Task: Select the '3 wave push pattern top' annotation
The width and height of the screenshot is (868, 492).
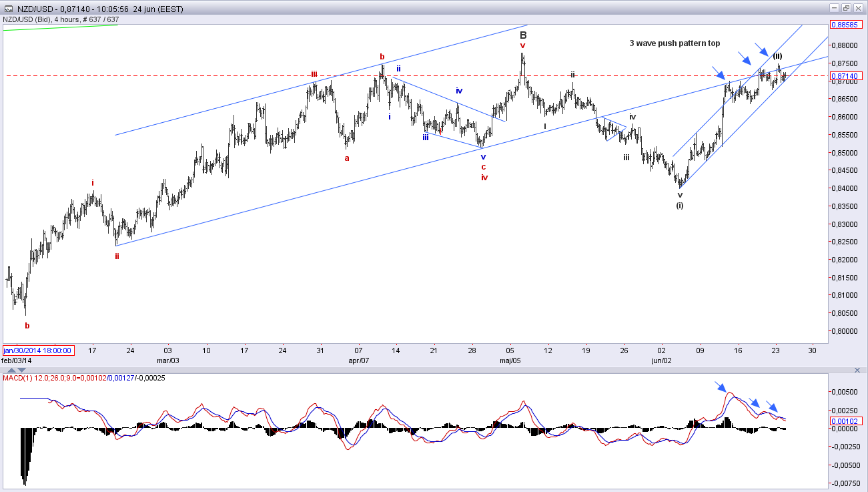Action: point(675,43)
